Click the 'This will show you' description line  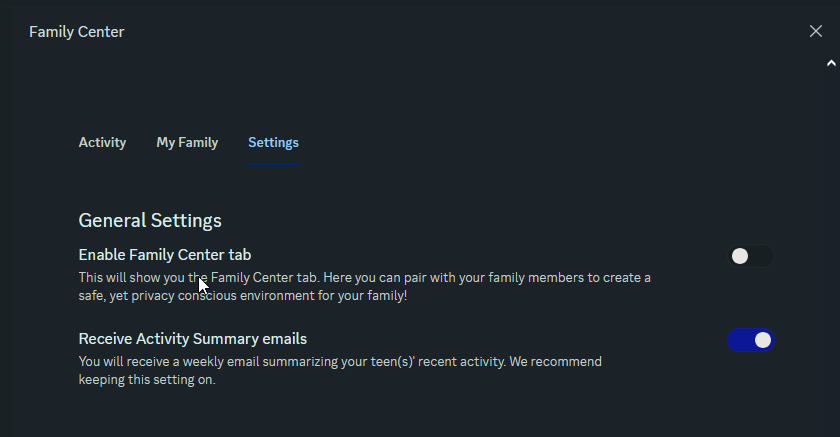(364, 277)
